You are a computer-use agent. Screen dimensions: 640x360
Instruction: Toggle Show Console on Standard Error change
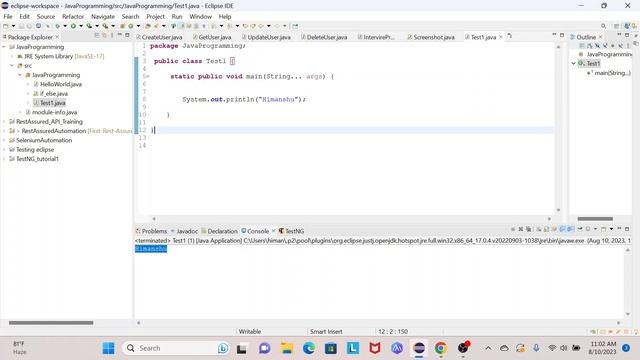570,229
